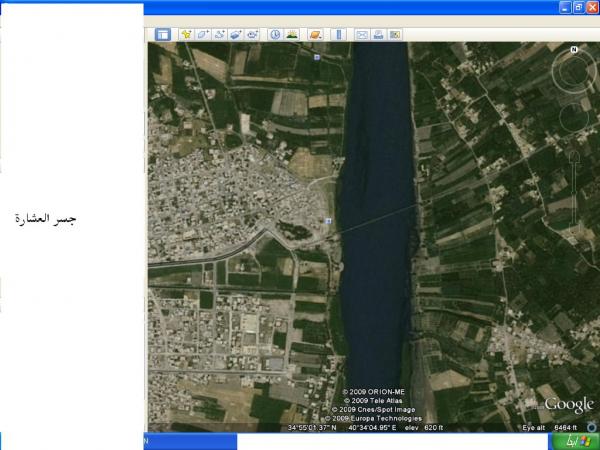Image resolution: width=600 pixels, height=450 pixels.
Task: Print the current map view
Action: point(379,34)
